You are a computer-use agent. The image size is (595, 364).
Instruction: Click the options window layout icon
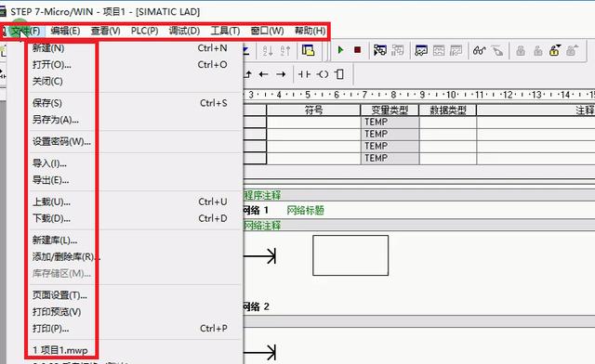point(308,50)
